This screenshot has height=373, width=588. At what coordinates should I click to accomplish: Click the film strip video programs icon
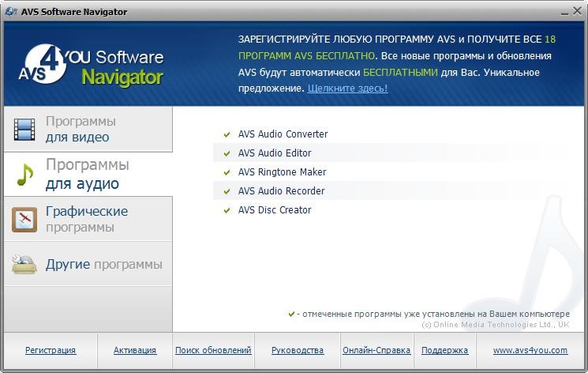pyautogui.click(x=24, y=130)
